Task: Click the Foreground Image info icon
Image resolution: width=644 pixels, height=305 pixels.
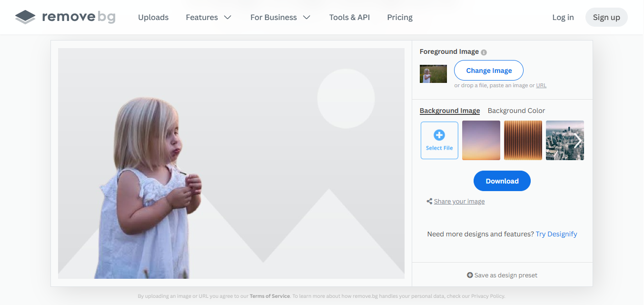Action: [x=484, y=52]
